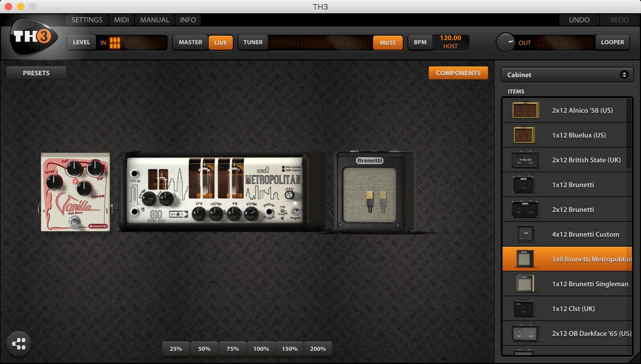Click the TH3 logo
Viewport: 641px width, 364px height.
[x=34, y=37]
